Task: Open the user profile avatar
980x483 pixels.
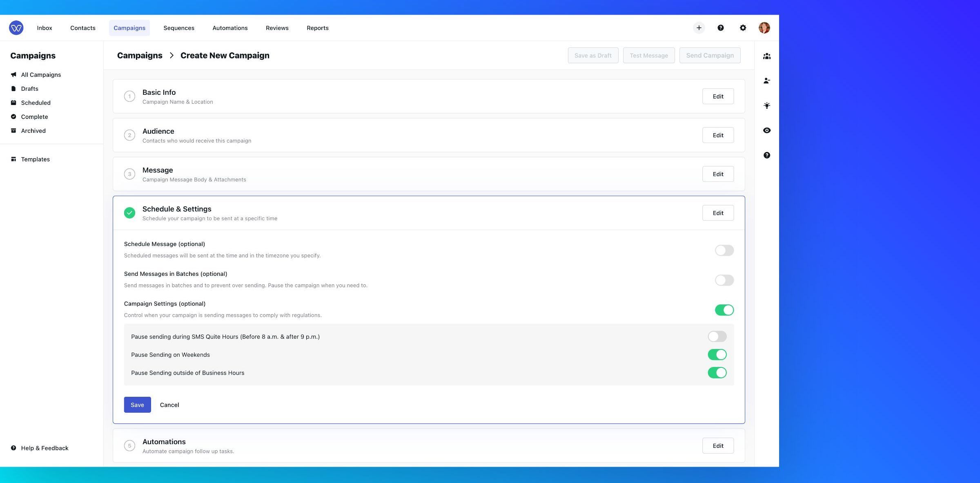Action: 764,28
